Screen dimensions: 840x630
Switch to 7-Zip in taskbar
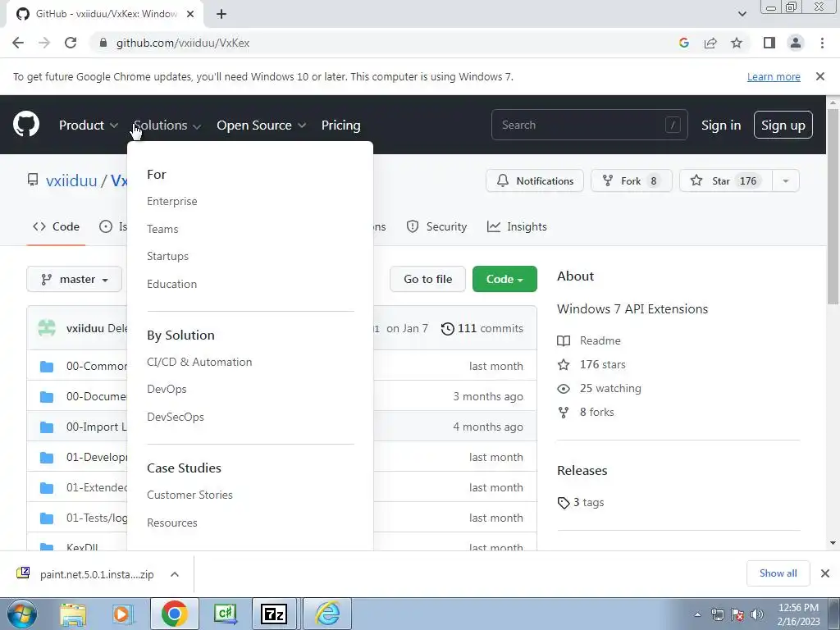[x=274, y=614]
